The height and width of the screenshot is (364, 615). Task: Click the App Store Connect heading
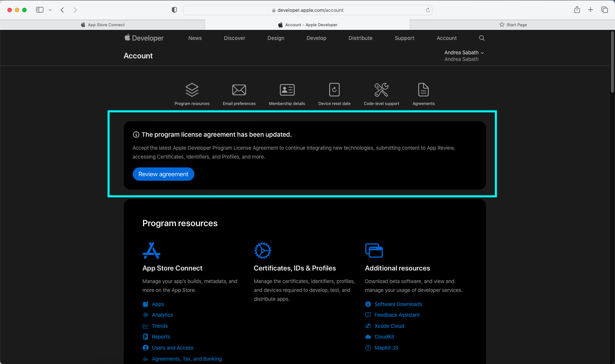pyautogui.click(x=172, y=268)
